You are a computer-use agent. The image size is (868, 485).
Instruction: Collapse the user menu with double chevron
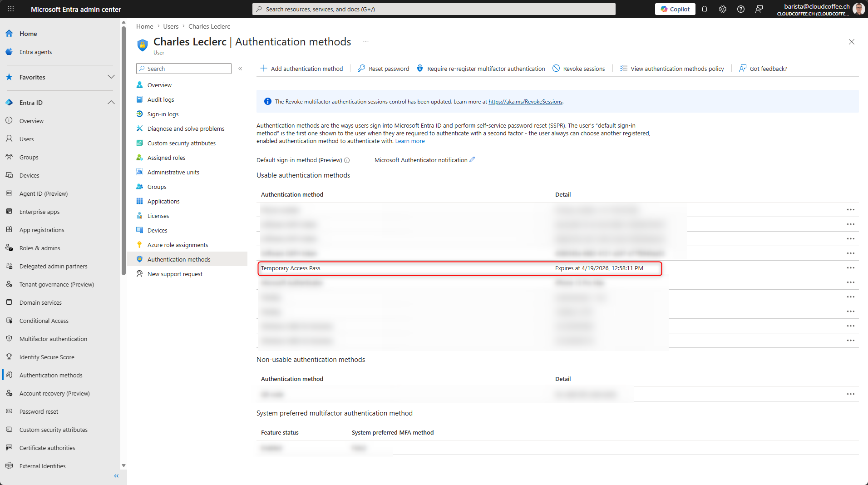click(240, 69)
